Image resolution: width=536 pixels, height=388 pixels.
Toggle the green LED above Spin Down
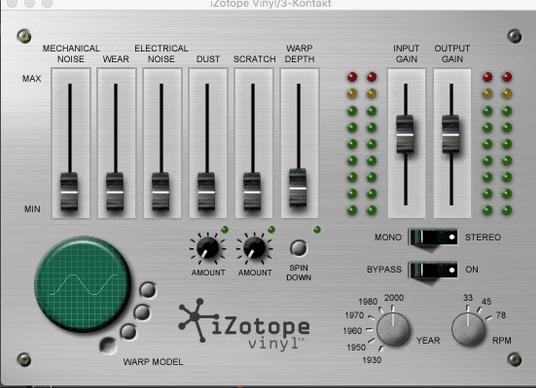tap(317, 230)
